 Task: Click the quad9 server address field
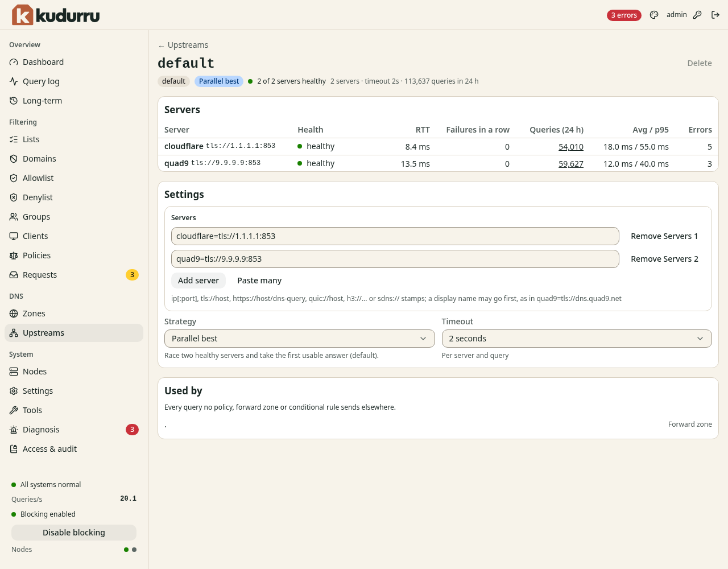coord(395,259)
